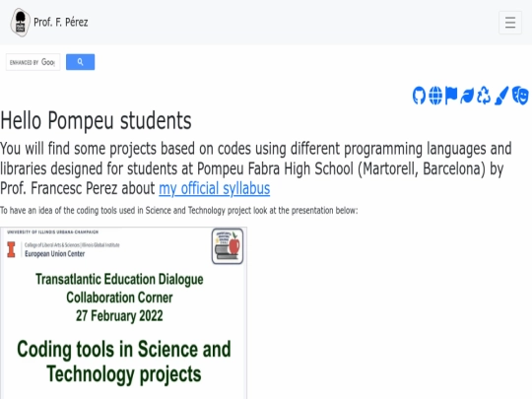
Task: Click the tree logo beside Prof. F. Pérez
Action: tap(21, 23)
